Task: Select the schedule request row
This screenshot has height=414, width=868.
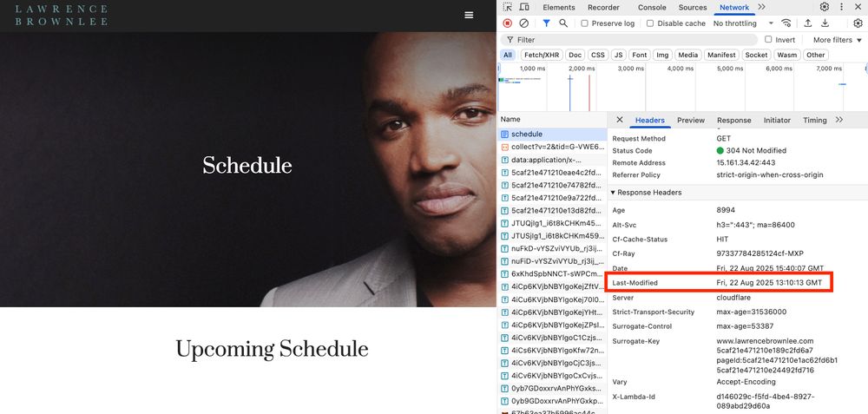Action: [552, 134]
